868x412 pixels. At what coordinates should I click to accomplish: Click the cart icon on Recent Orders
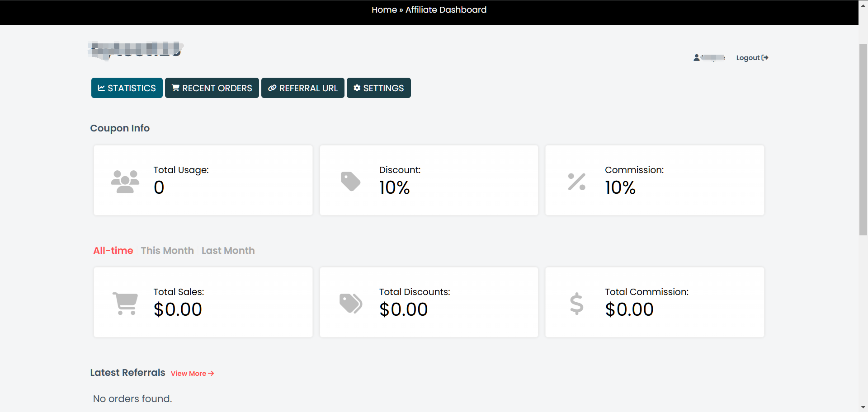(x=175, y=88)
